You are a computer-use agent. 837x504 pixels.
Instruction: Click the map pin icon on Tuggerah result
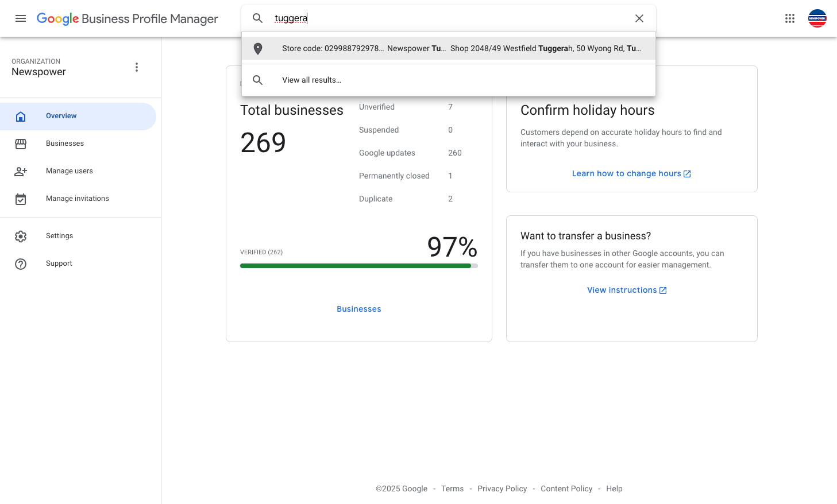coord(258,49)
